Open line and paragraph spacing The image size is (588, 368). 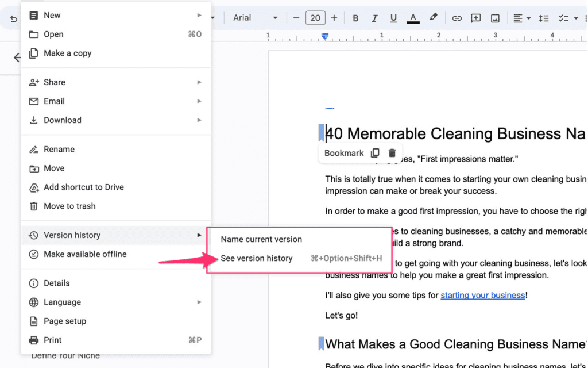[543, 18]
